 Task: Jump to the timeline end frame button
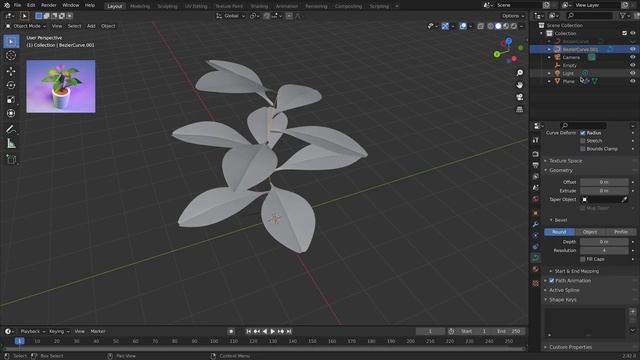tap(289, 331)
